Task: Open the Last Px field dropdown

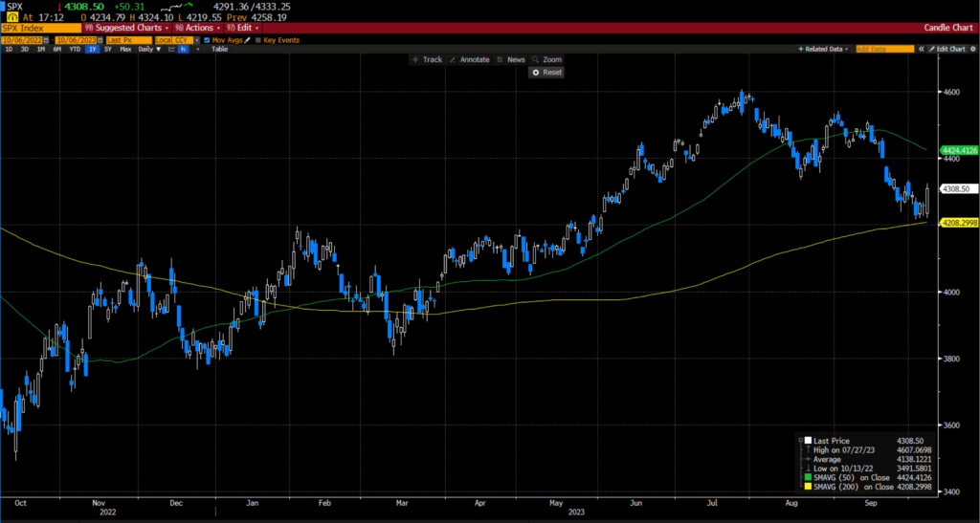Action: coord(127,39)
